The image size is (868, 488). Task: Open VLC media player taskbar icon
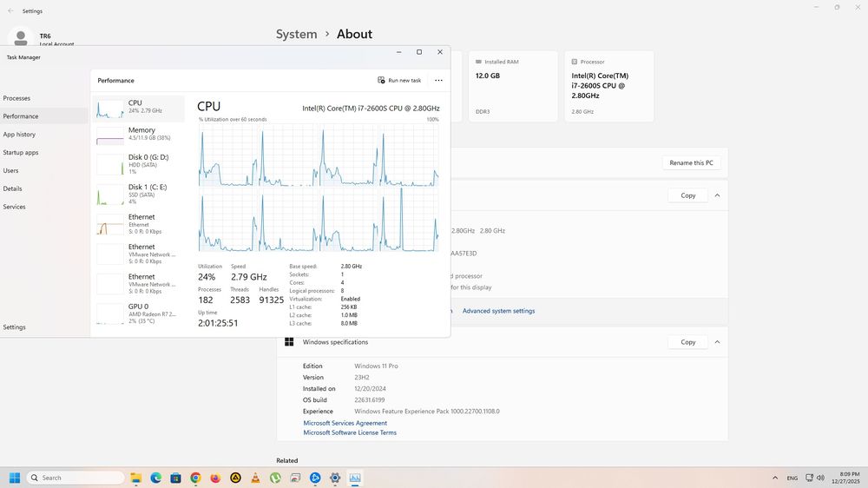click(255, 478)
